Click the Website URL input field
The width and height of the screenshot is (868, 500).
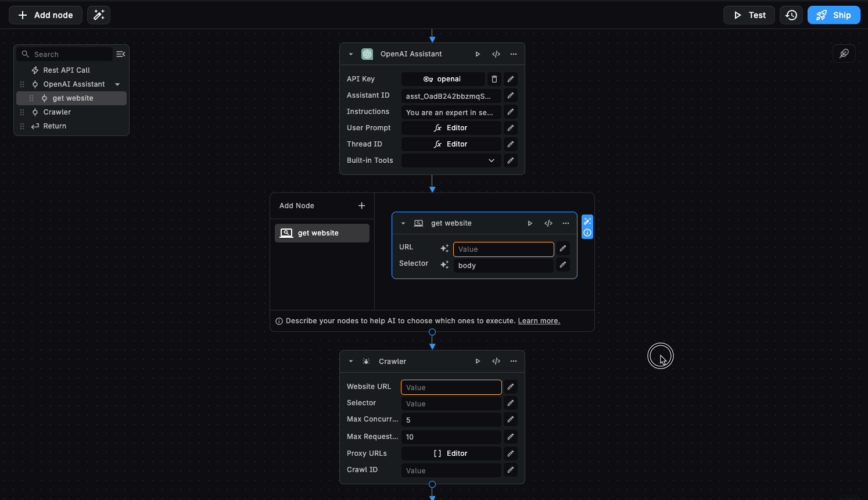tap(451, 387)
